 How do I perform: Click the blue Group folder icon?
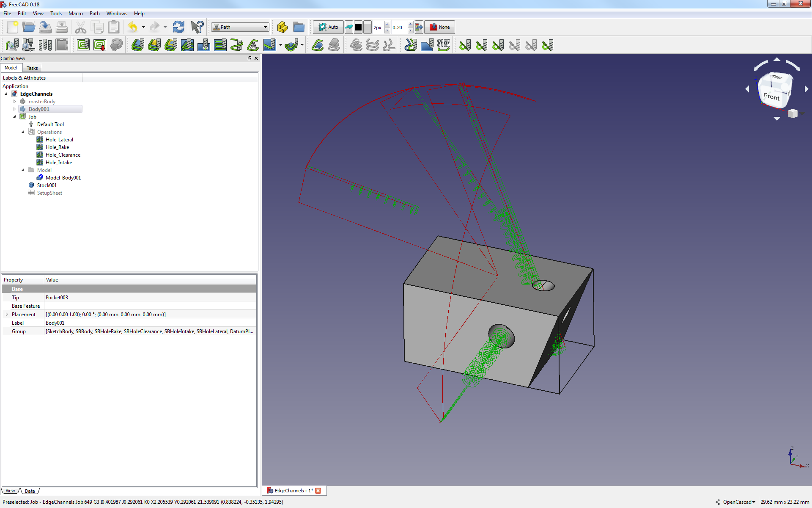pos(299,28)
